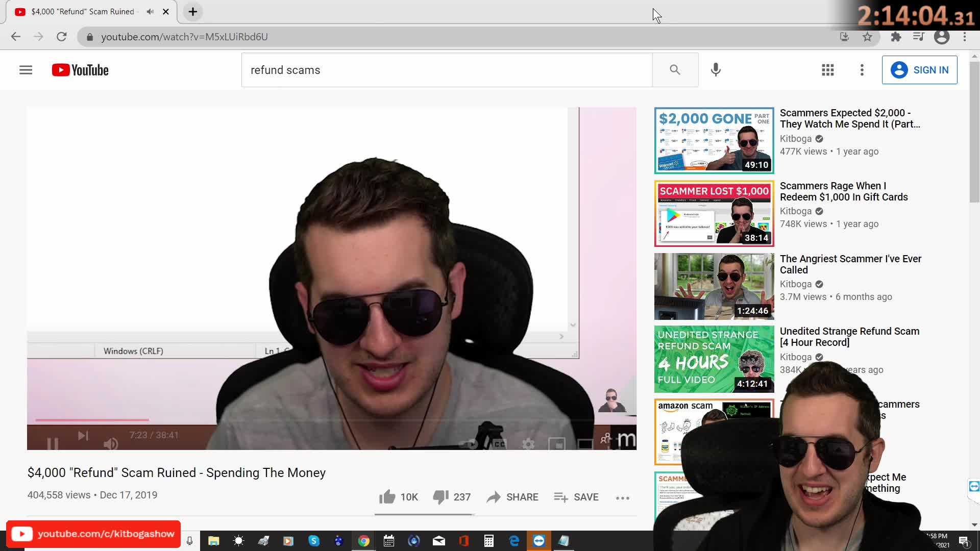The image size is (980, 551).
Task: Open 'Scammers Expected $2,000' video title
Action: pyautogui.click(x=850, y=118)
